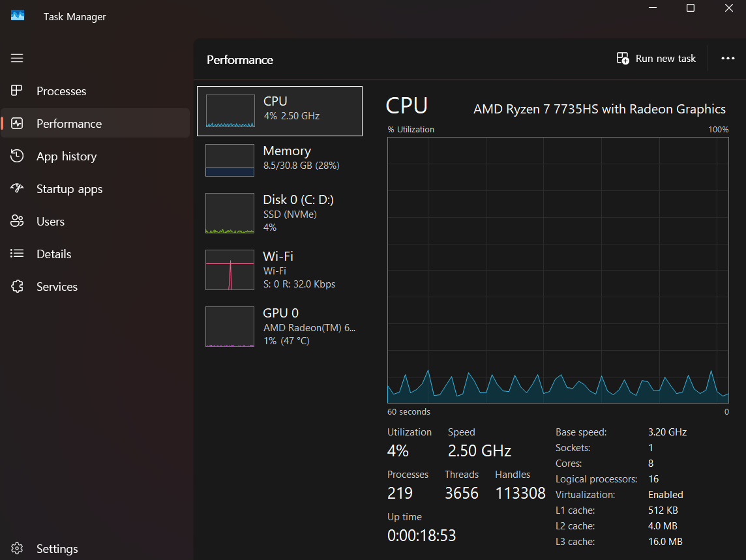Close the Task Manager window
This screenshot has width=746, height=560.
coord(729,8)
